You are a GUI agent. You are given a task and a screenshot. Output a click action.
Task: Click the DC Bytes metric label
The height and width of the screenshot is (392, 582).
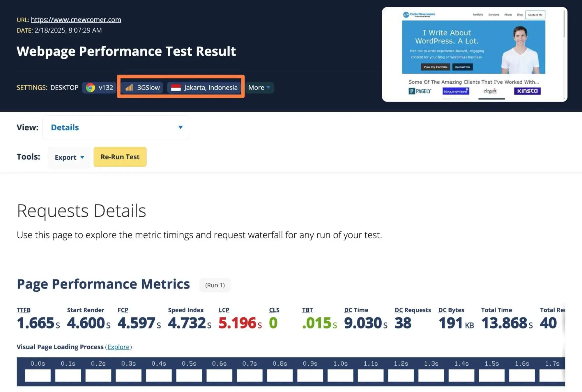point(451,310)
